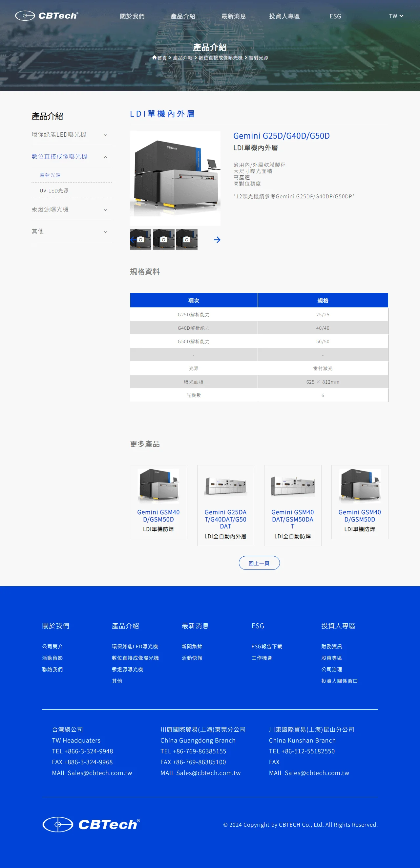
Task: Open 關於我們 in top navigation
Action: pyautogui.click(x=132, y=16)
